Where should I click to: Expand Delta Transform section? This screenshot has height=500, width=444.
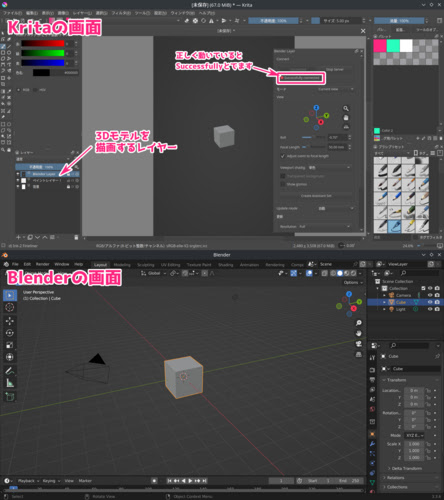(405, 468)
